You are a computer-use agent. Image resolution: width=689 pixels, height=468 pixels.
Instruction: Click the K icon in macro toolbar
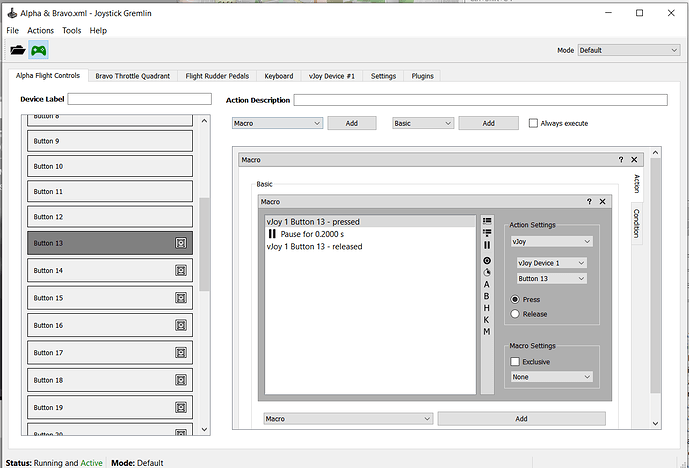486,320
